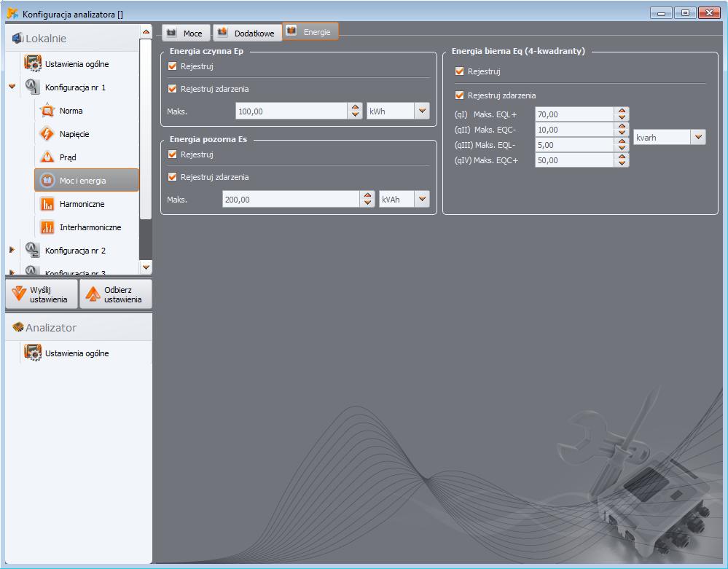728x569 pixels.
Task: Select the Napięcie lightning icon
Action: pos(47,133)
